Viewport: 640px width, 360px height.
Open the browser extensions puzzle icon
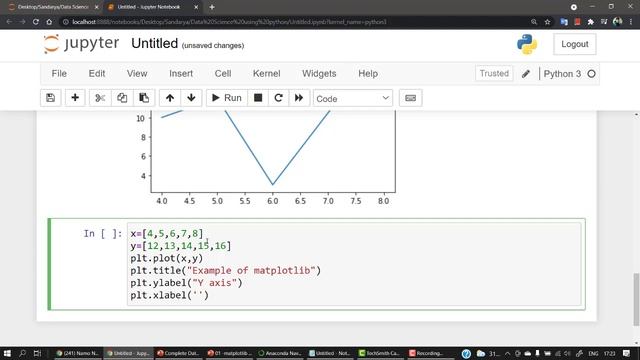pos(591,22)
